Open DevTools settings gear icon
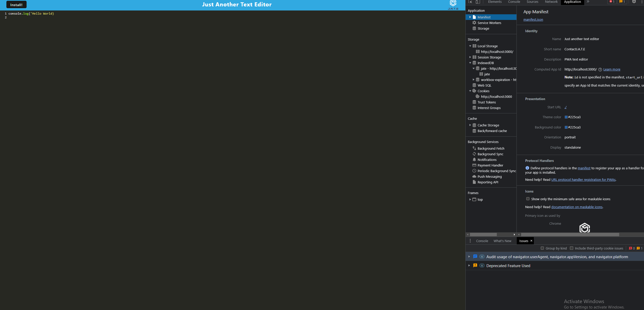The height and width of the screenshot is (310, 644). point(634,2)
